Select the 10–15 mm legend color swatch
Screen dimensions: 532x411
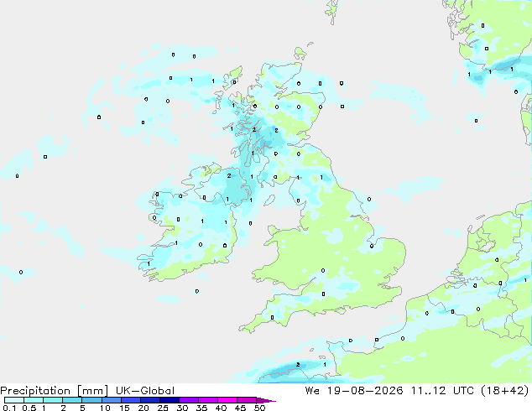point(112,400)
